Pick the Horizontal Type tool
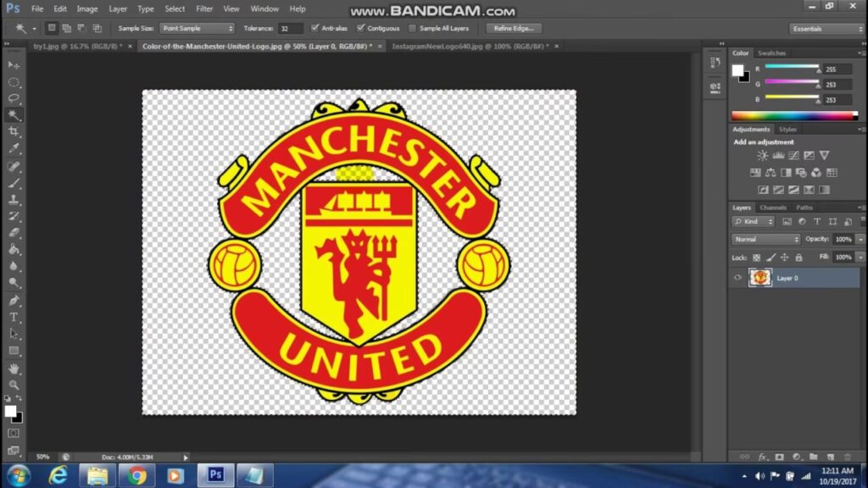 coord(14,317)
